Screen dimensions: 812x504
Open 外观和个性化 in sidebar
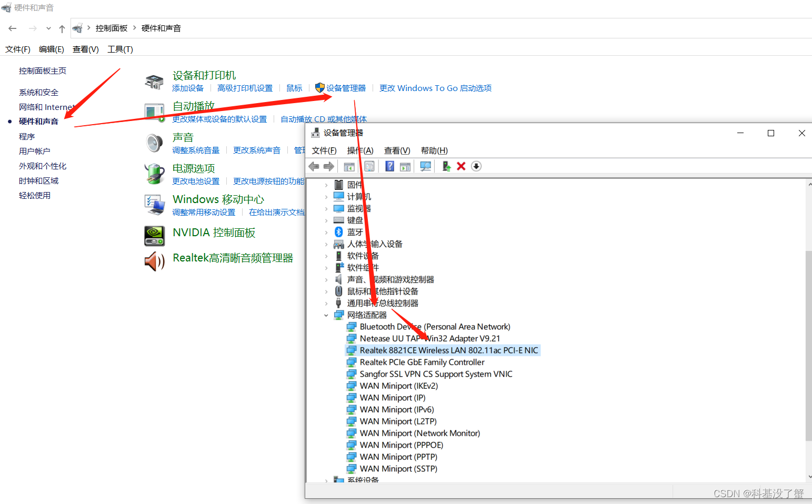43,166
